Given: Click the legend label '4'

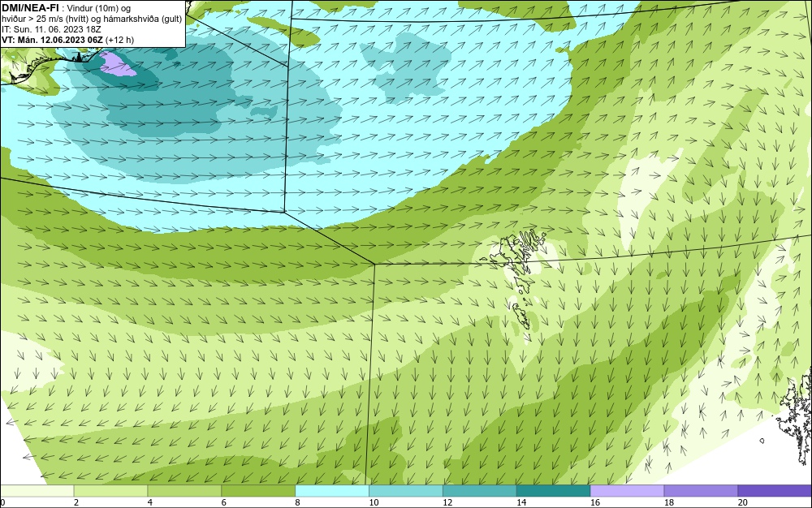Looking at the screenshot, I should tap(150, 502).
